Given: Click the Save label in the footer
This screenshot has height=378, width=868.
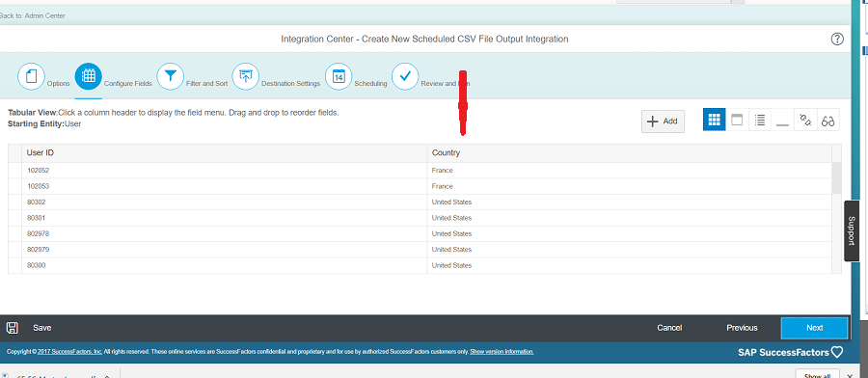Looking at the screenshot, I should click(42, 328).
